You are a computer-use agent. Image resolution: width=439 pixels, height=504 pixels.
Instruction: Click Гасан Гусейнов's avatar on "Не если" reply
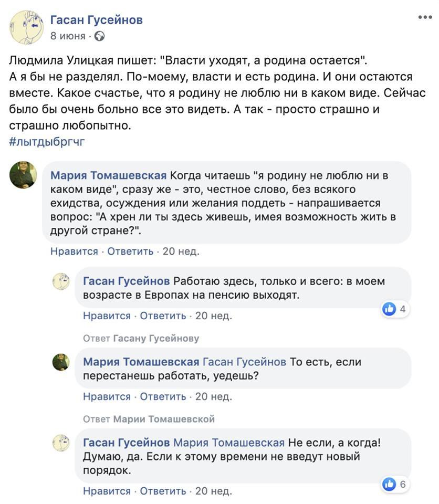click(61, 443)
